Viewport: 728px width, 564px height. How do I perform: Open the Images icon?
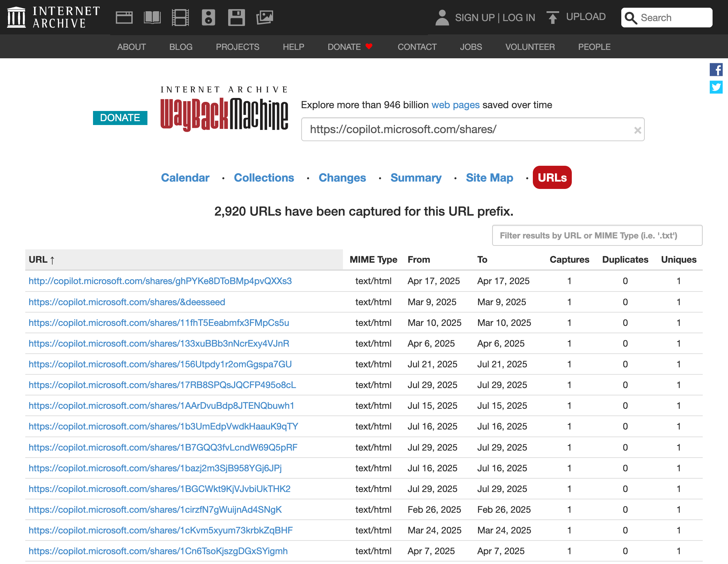click(265, 17)
